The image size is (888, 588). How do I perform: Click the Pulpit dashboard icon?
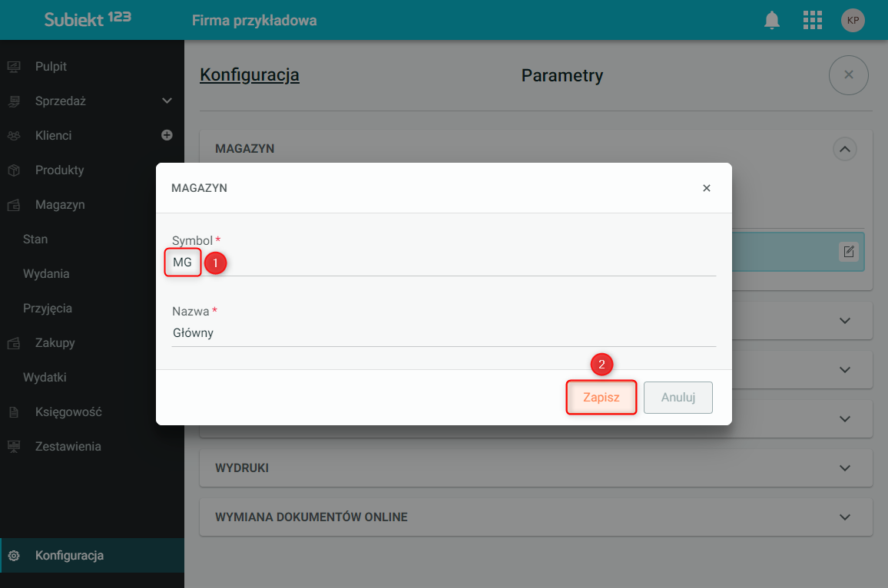(x=14, y=67)
